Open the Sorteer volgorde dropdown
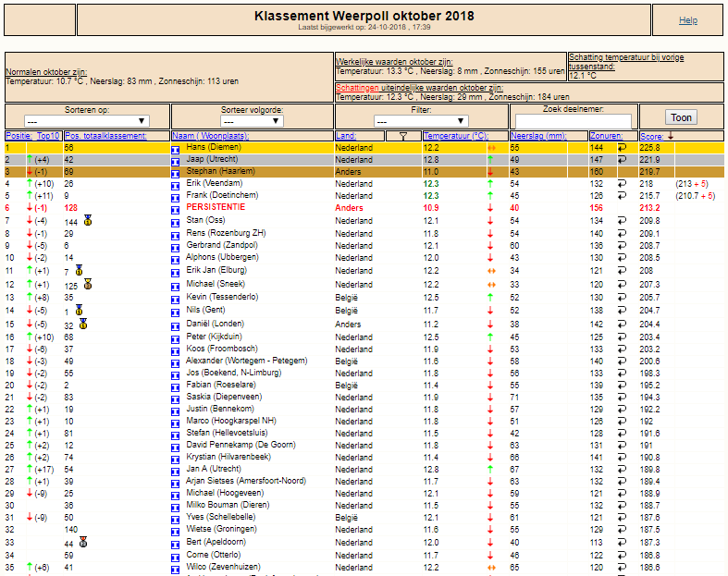Screen dimensions: 728x576 click(x=253, y=121)
